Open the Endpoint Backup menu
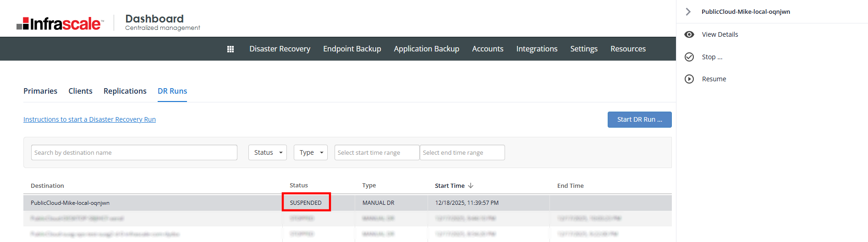The width and height of the screenshot is (868, 242). (352, 49)
